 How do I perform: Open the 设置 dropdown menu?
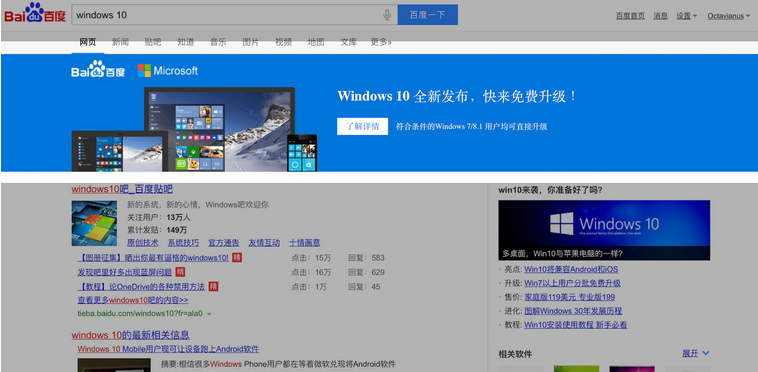coord(686,16)
